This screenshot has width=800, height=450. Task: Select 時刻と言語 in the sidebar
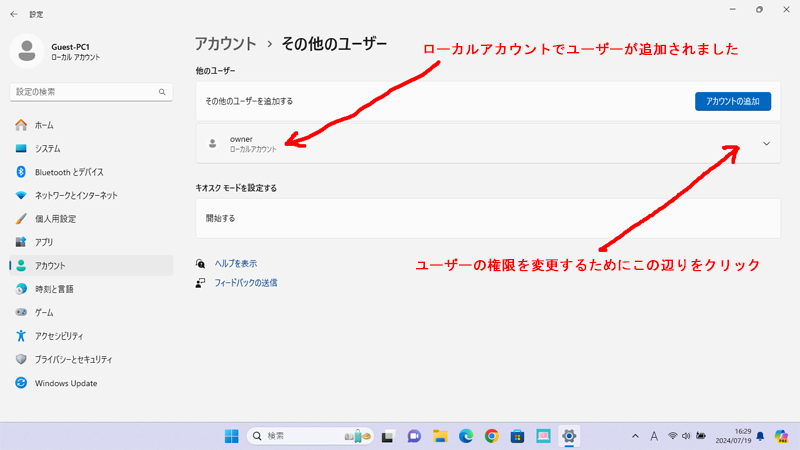point(54,289)
